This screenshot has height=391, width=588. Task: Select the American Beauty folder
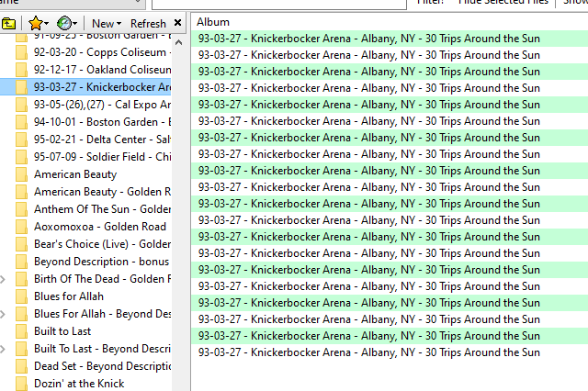[x=75, y=174]
